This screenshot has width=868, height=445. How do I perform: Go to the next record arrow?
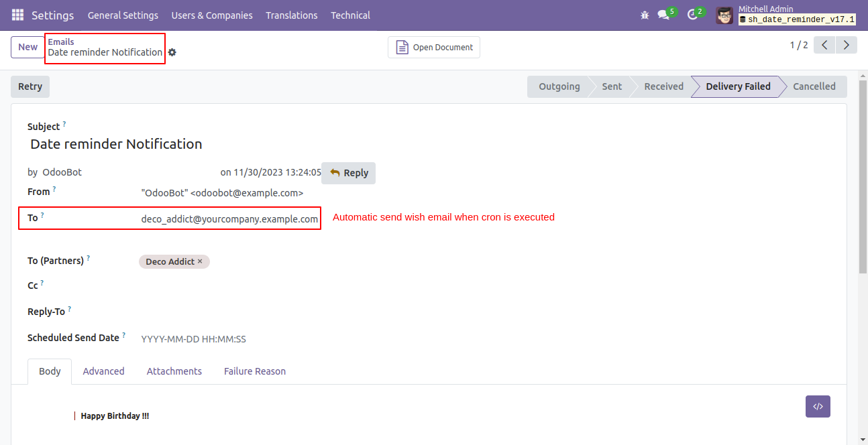click(x=847, y=46)
